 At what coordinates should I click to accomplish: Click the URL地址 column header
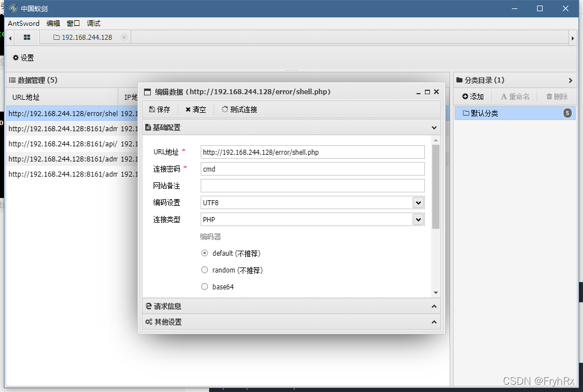(x=62, y=97)
